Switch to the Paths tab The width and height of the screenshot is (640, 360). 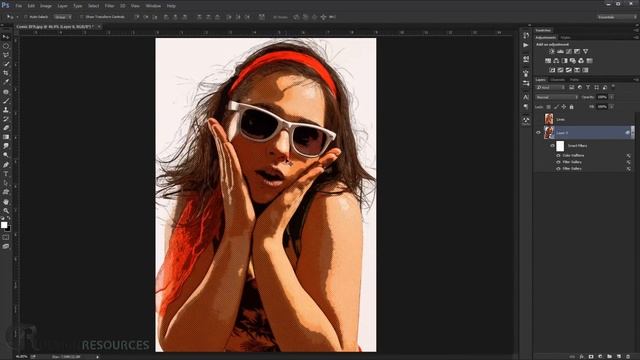tap(574, 80)
